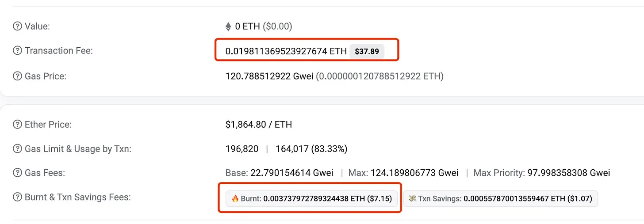The height and width of the screenshot is (224, 644).
Task: Click the Txn Savings amount badge
Action: (x=501, y=199)
